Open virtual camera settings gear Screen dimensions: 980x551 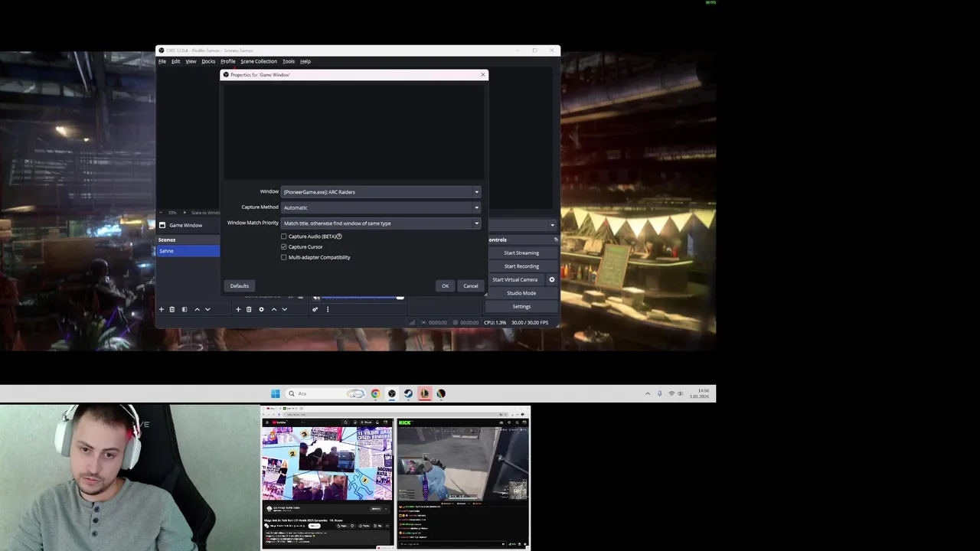pyautogui.click(x=552, y=279)
